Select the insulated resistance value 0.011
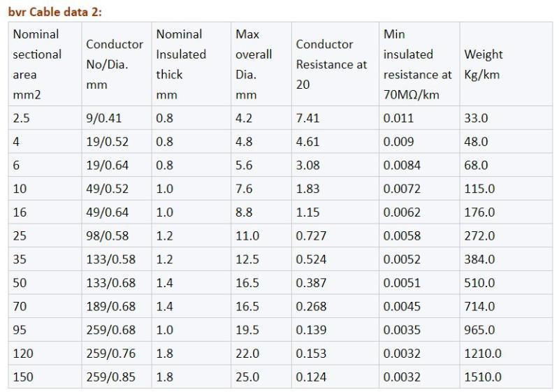 click(398, 118)
